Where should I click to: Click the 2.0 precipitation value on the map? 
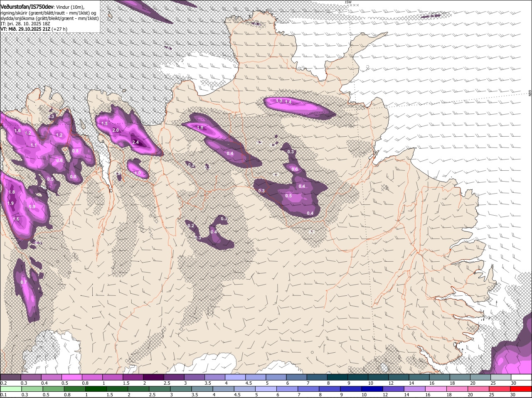coord(116,130)
